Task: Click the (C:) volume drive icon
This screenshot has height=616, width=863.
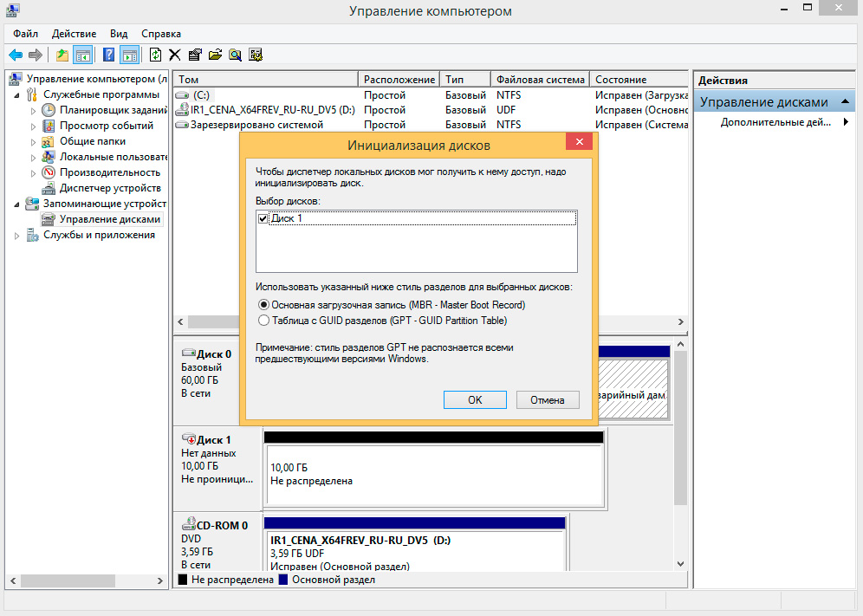Action: (182, 95)
